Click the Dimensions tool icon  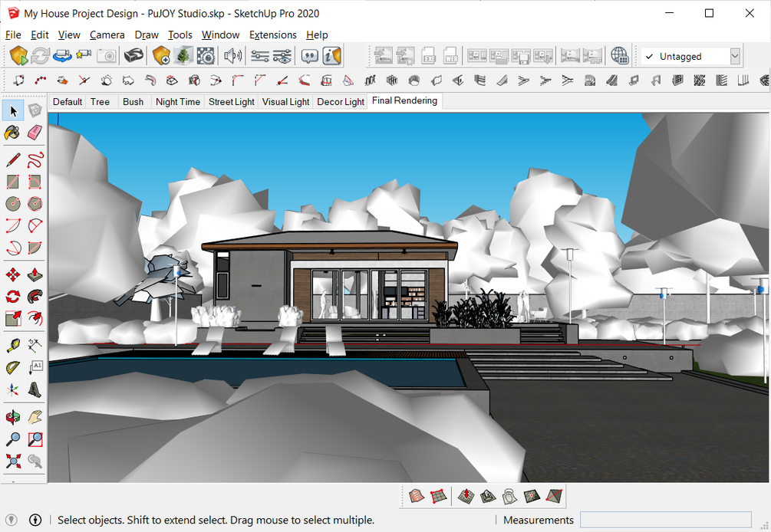pos(35,346)
